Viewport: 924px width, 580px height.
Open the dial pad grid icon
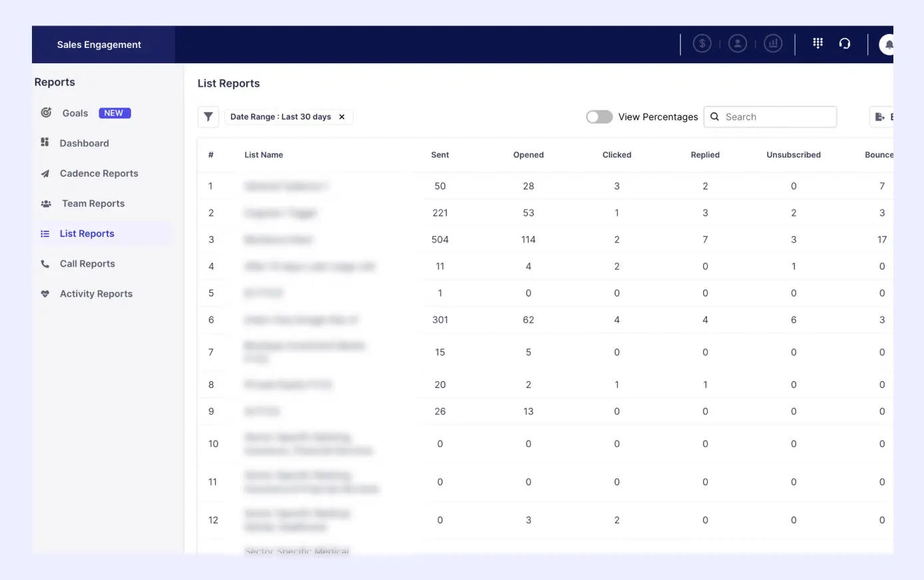[x=818, y=43]
